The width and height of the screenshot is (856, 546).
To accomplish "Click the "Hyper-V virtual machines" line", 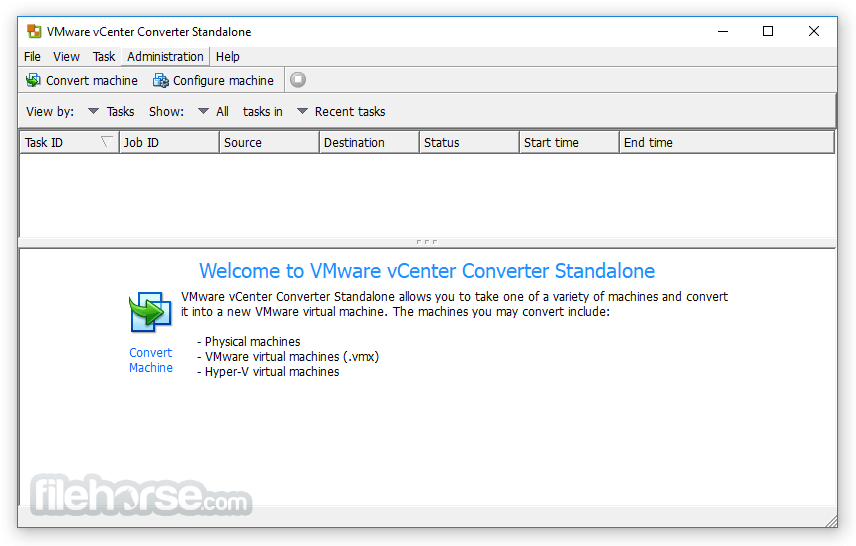I will [269, 372].
